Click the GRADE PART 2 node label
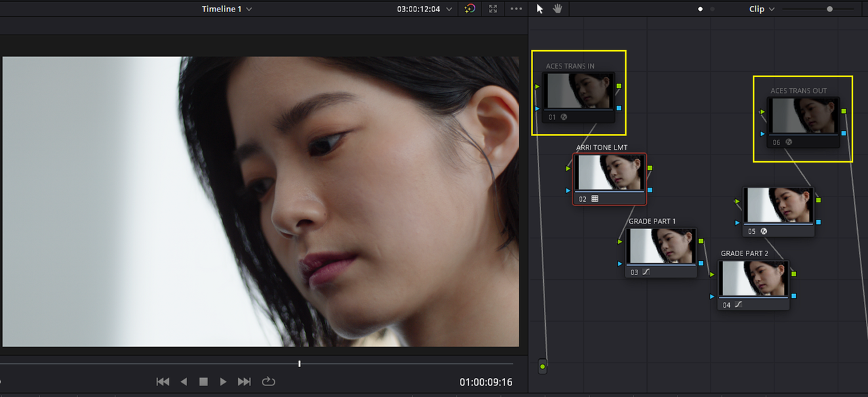This screenshot has width=868, height=397. [745, 253]
